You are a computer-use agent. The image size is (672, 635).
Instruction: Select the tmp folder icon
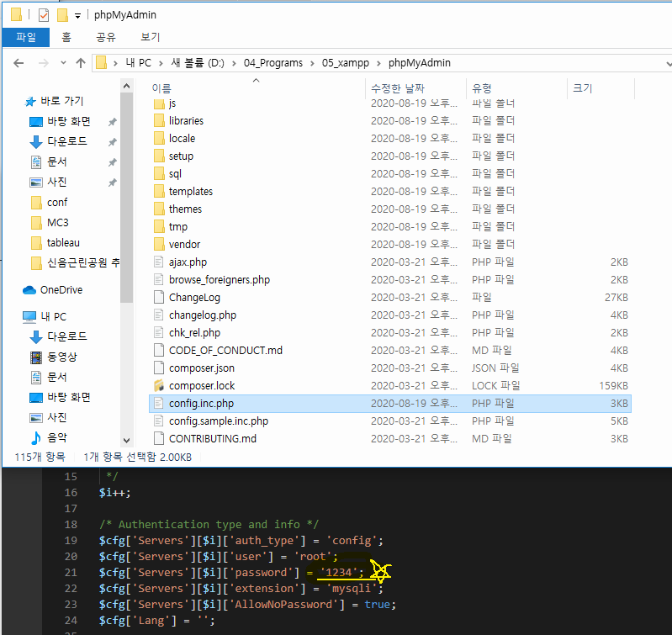point(159,226)
